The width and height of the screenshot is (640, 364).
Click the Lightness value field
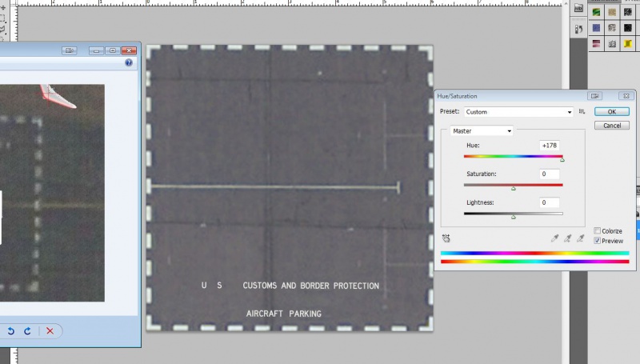[549, 202]
